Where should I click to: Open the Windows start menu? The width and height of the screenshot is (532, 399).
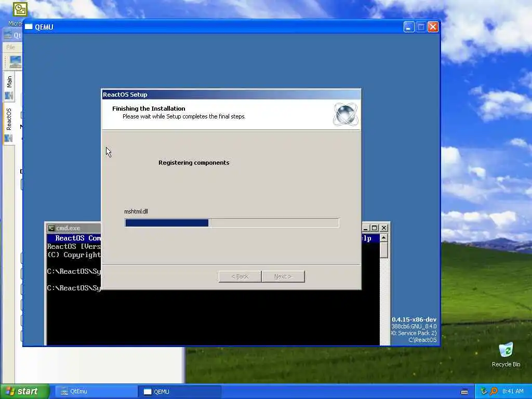[x=25, y=392]
